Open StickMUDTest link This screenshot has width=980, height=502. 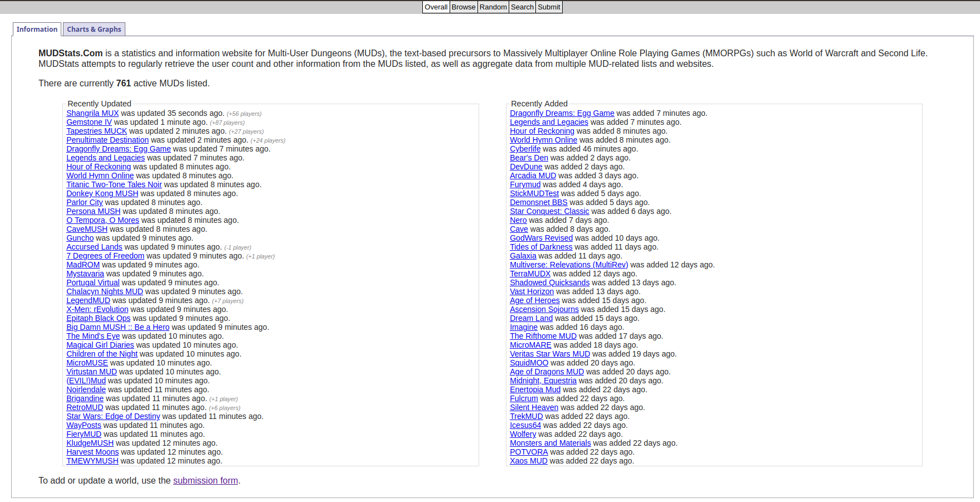[x=534, y=193]
